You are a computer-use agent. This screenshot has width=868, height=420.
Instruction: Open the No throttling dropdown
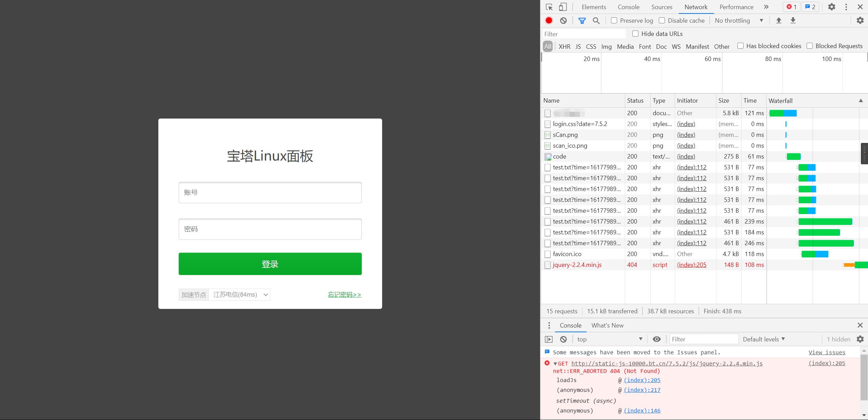point(739,21)
